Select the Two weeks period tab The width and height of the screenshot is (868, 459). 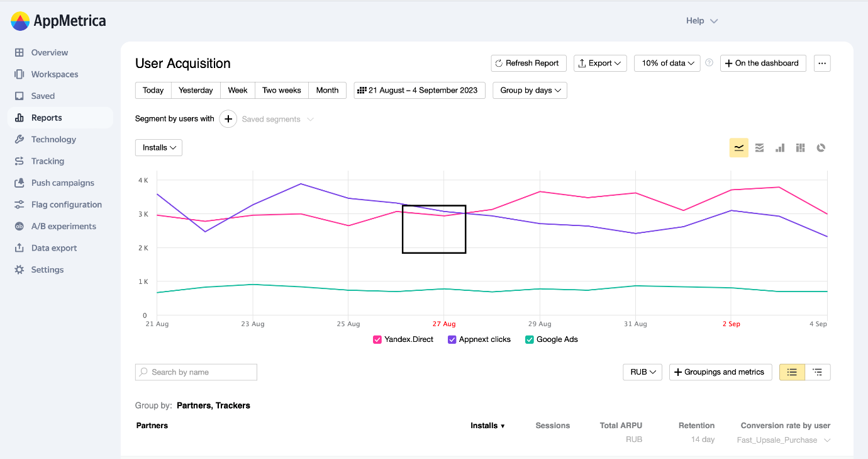click(x=281, y=90)
